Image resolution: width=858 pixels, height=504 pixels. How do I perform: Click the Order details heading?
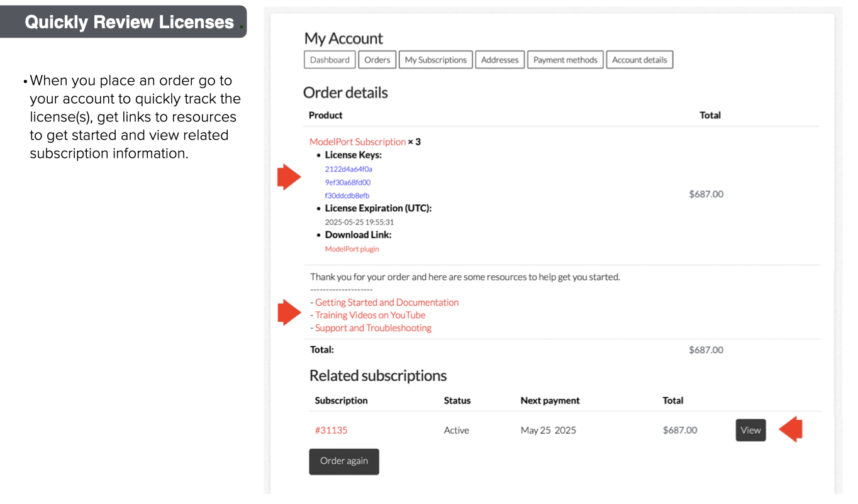pos(345,92)
